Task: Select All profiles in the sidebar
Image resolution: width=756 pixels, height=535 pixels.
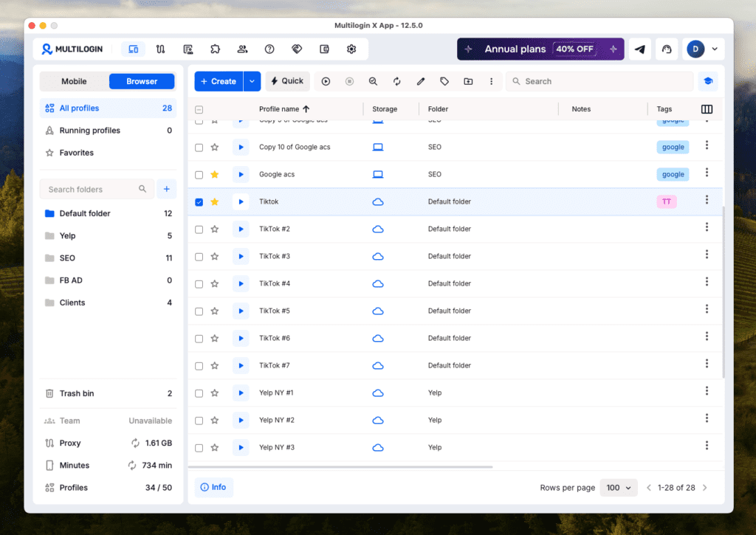Action: (x=108, y=108)
